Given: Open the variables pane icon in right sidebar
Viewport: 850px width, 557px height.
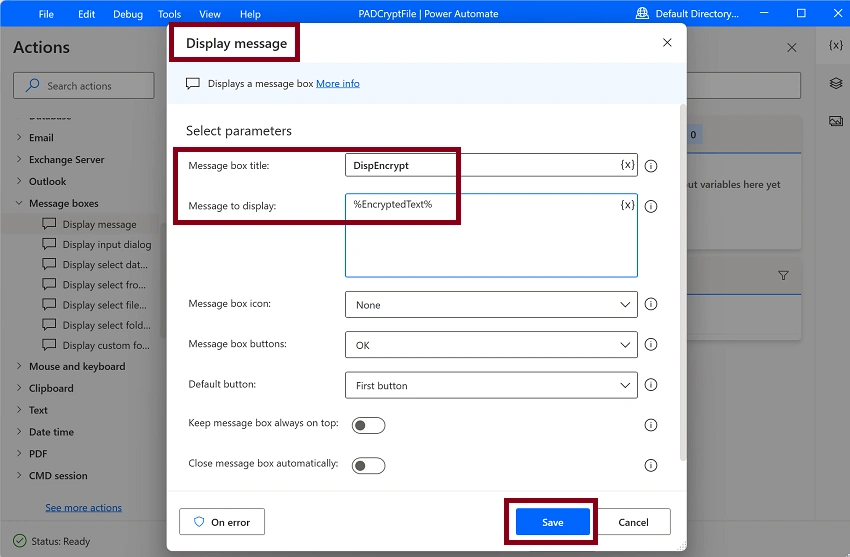Looking at the screenshot, I should pos(836,46).
